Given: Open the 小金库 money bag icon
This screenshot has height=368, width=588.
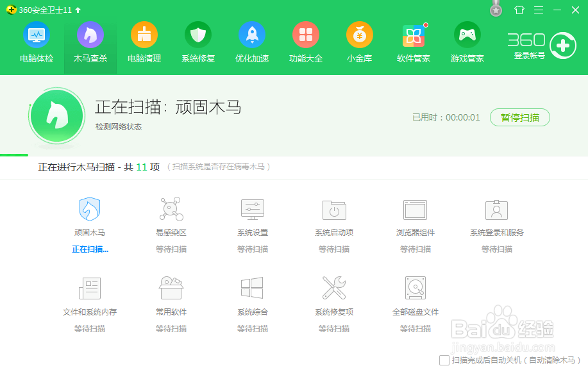Looking at the screenshot, I should click(360, 35).
